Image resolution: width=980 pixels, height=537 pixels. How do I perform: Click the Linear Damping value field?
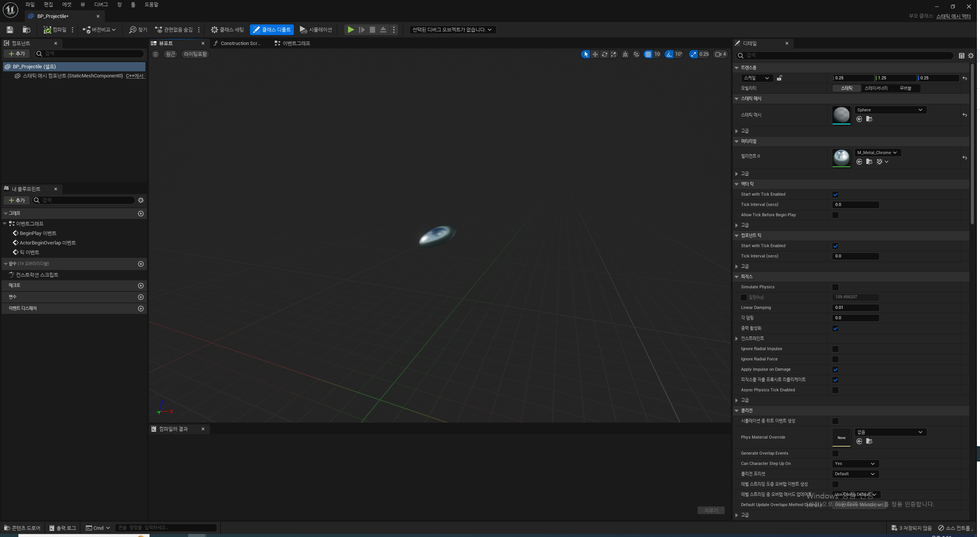855,308
